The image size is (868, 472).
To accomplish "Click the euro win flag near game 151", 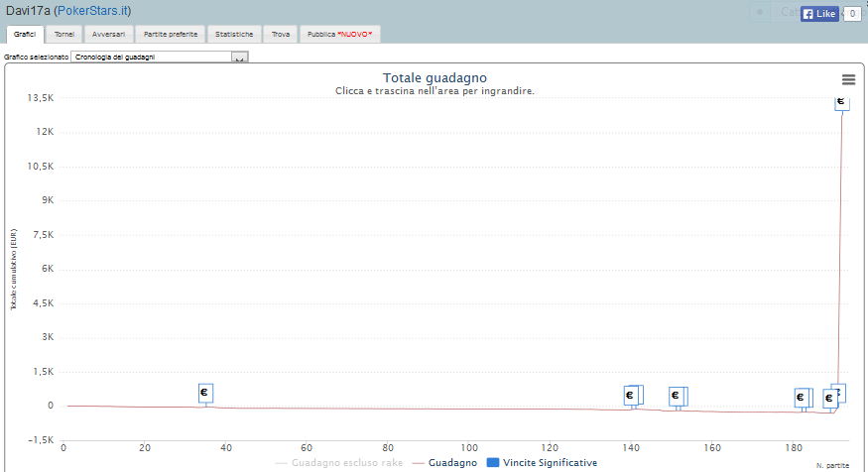I will click(x=676, y=397).
